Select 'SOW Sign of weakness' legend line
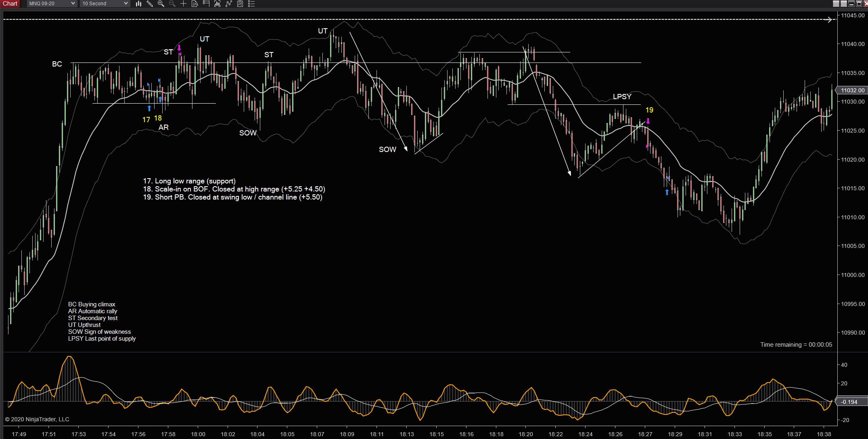Viewport: 868px width, 439px height. coord(99,332)
